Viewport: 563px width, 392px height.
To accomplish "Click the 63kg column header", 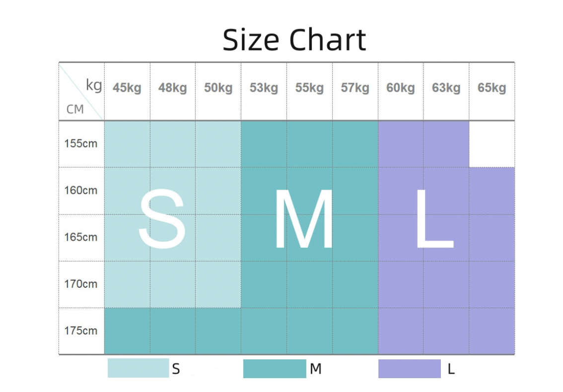I will 446,88.
